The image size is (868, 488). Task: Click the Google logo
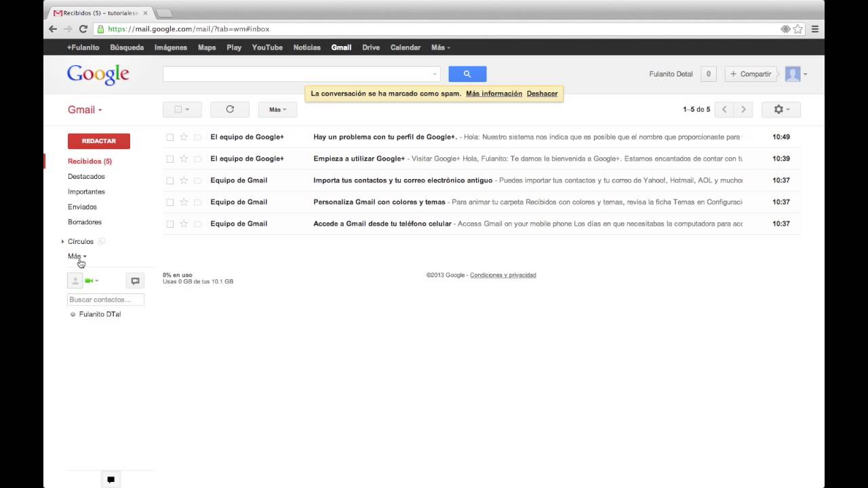point(98,75)
